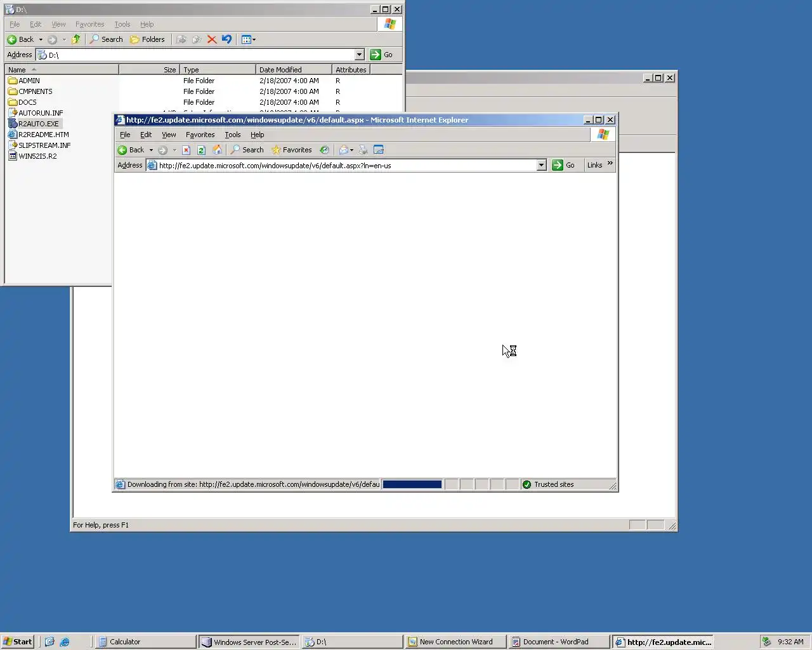Open the Mail dropdown arrow in Internet Explorer

pos(351,150)
